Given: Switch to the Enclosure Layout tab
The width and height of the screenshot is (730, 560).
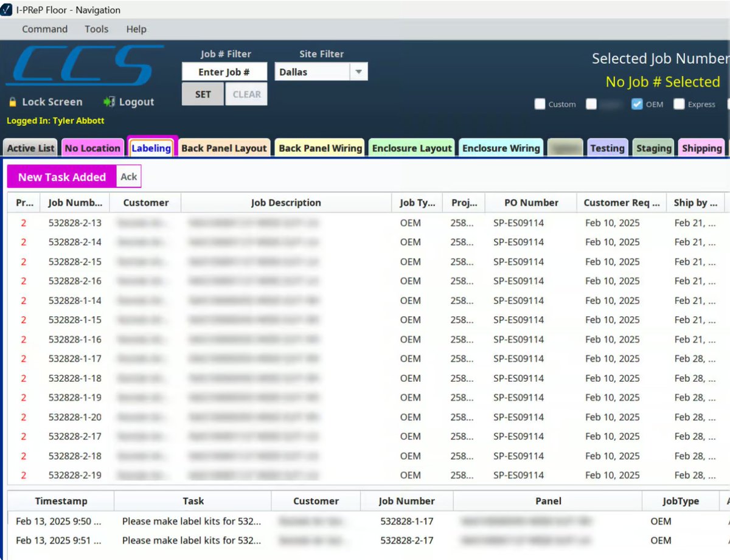Looking at the screenshot, I should pyautogui.click(x=412, y=148).
